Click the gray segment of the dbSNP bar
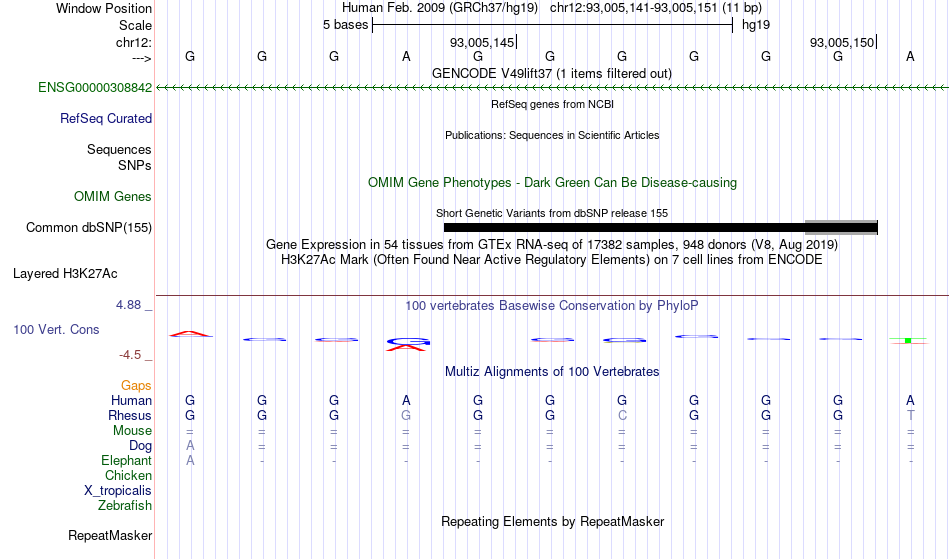The width and height of the screenshot is (950, 559). tap(841, 227)
